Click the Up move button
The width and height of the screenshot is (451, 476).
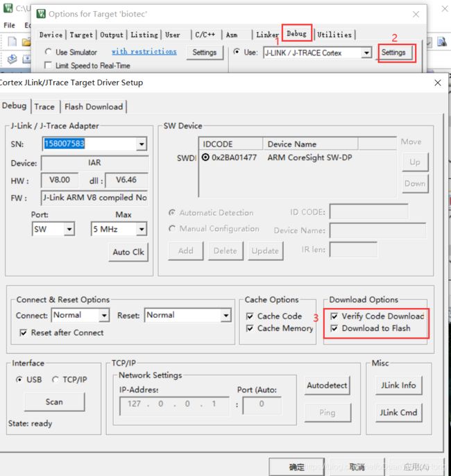tap(415, 162)
